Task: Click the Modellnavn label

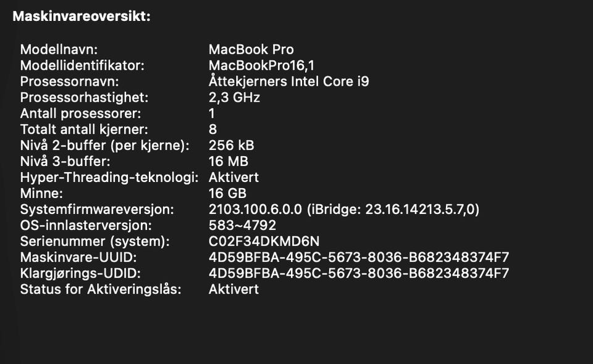Action: click(x=59, y=49)
